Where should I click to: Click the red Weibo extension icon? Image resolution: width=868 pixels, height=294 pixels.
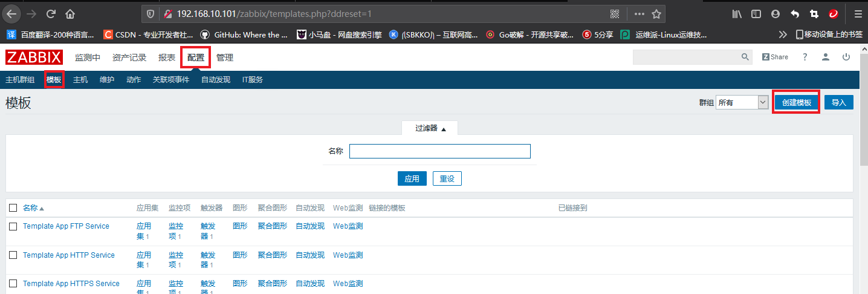[834, 13]
